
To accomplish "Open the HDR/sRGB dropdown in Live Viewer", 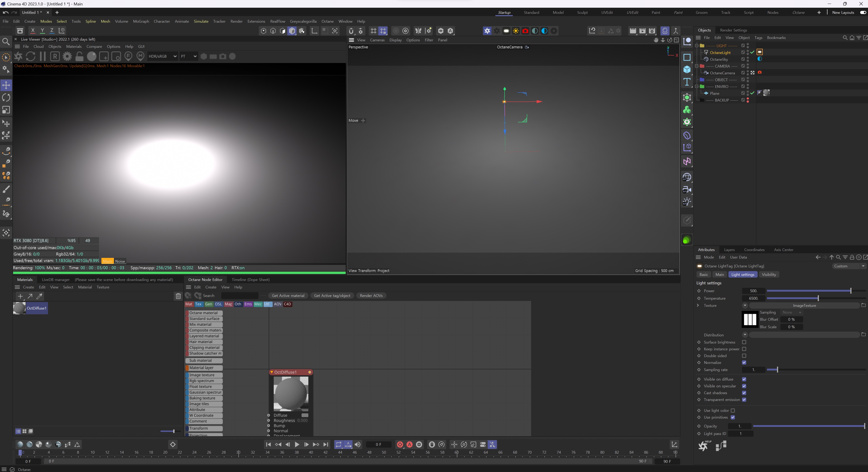I will coord(162,56).
